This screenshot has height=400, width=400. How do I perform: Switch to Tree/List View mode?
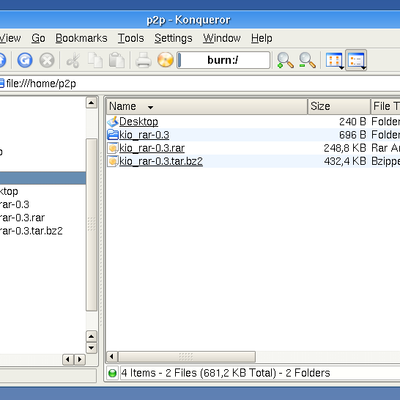pyautogui.click(x=356, y=61)
